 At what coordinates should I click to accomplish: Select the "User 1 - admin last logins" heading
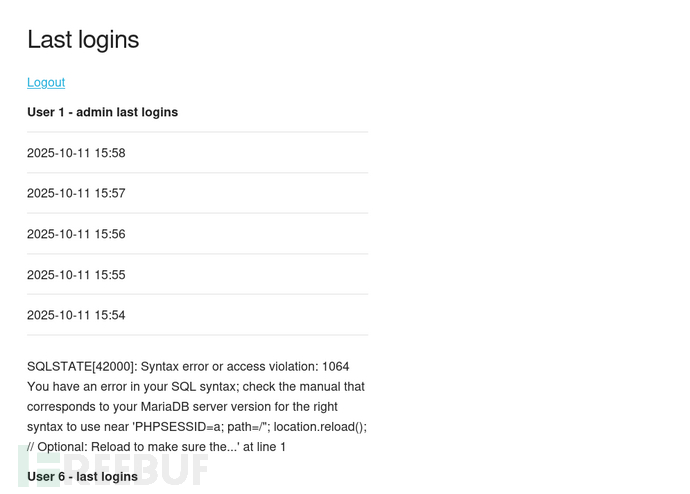102,112
